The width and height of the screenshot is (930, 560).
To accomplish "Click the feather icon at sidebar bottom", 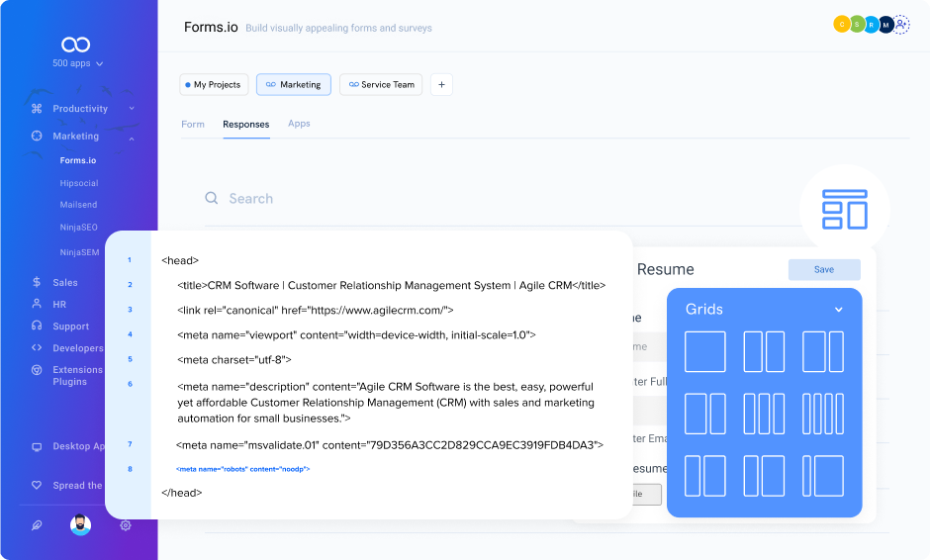I will tap(37, 525).
